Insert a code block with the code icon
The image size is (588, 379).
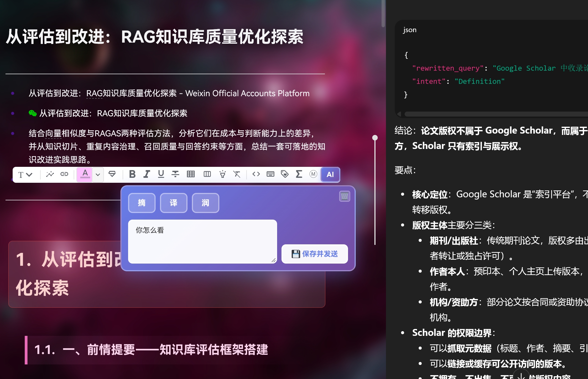[256, 174]
